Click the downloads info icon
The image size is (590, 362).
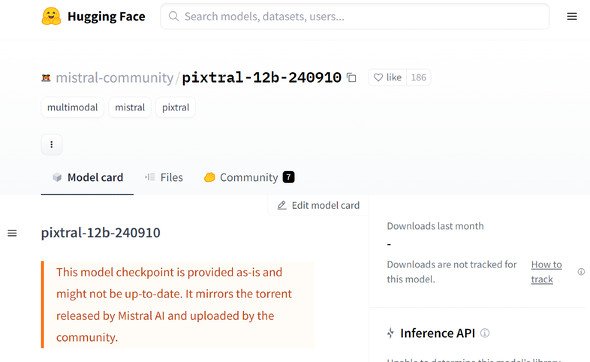point(581,272)
